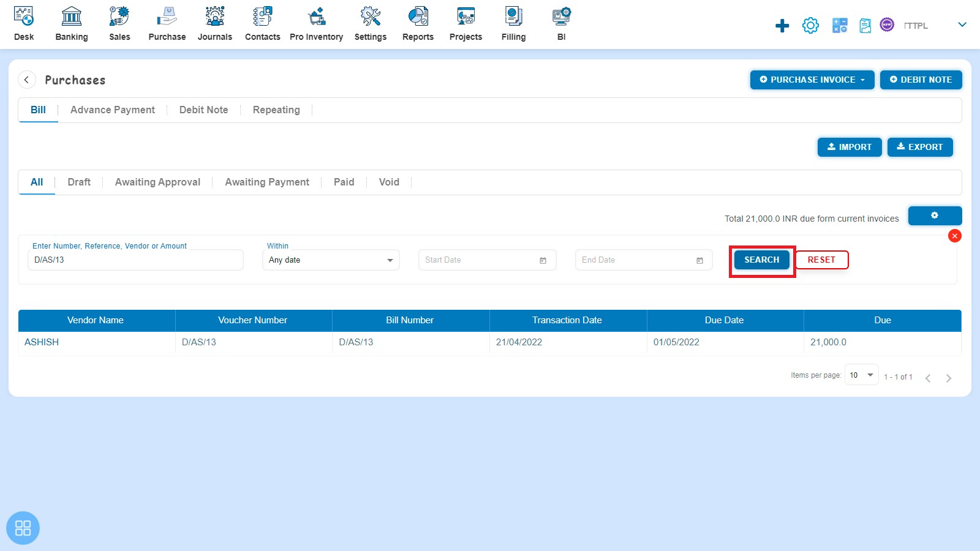Open the floating grid apps button
Image resolution: width=980 pixels, height=551 pixels.
click(23, 528)
